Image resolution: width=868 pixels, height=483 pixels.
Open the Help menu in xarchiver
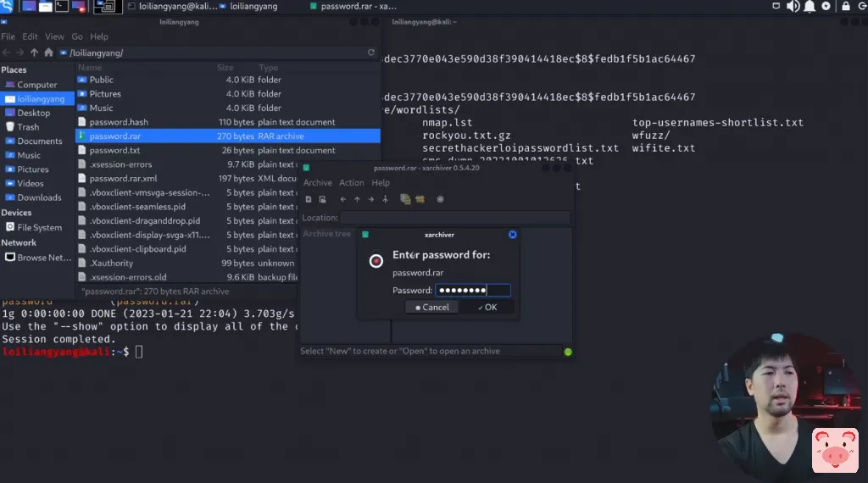point(381,182)
